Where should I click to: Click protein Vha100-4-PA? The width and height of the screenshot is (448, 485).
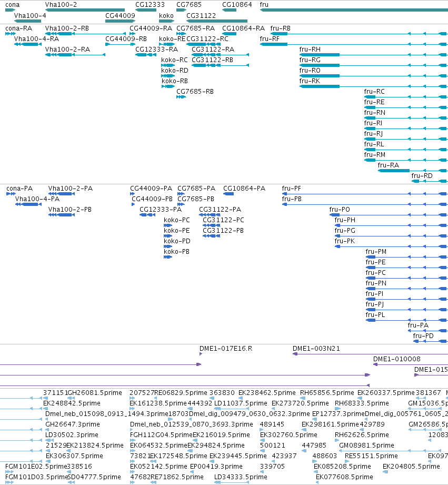tap(37, 199)
